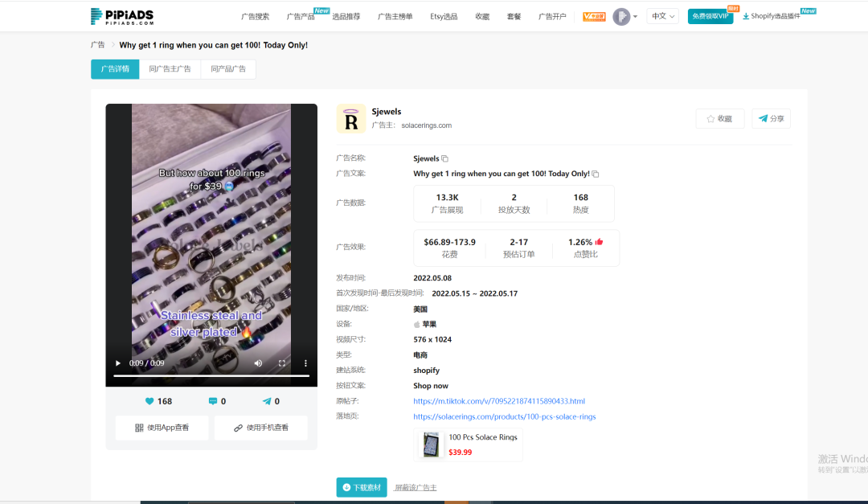Play the ad video
868x504 pixels.
click(118, 363)
